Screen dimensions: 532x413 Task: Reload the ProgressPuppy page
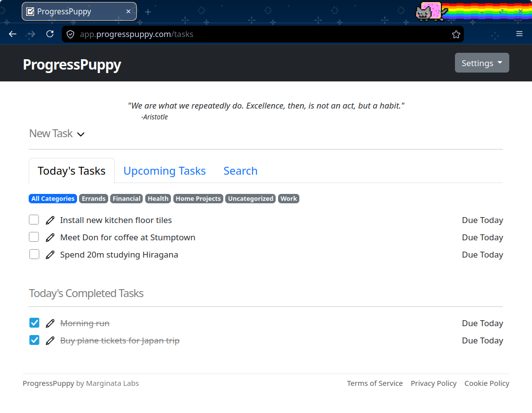pos(49,34)
